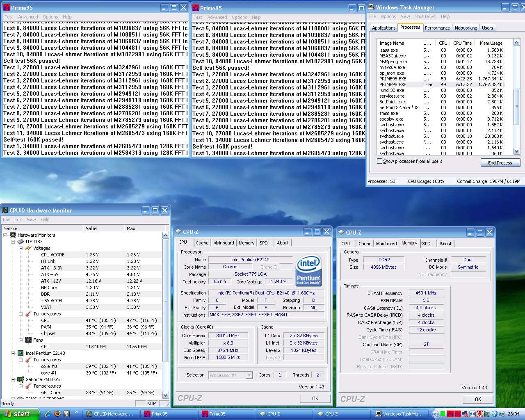The image size is (525, 420).
Task: Launch Firefox from Quick Launch
Action: point(57,413)
